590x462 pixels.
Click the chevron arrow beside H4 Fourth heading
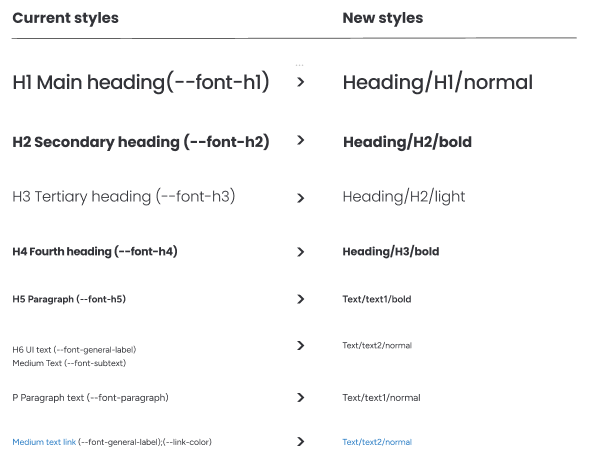(x=300, y=252)
